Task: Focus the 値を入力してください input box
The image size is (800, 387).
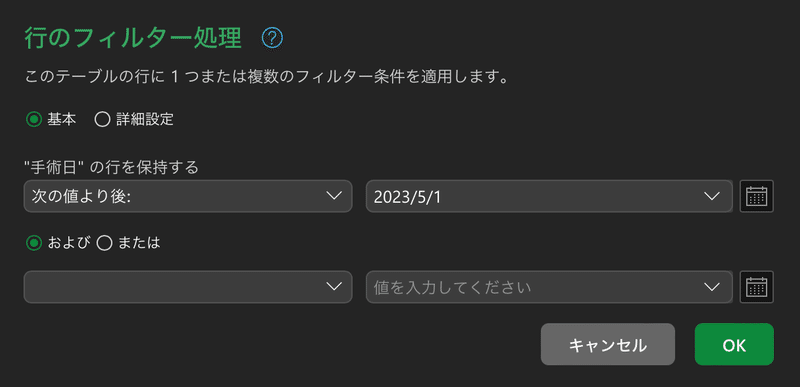Action: pos(531,287)
